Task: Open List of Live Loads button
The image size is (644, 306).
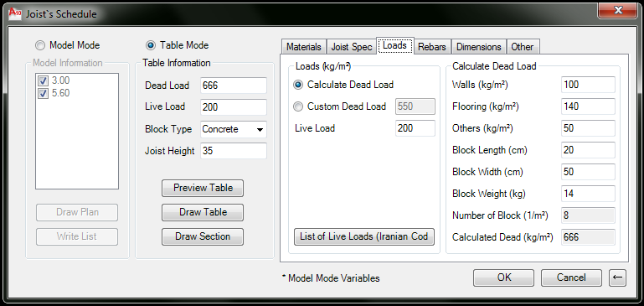Action: click(364, 236)
